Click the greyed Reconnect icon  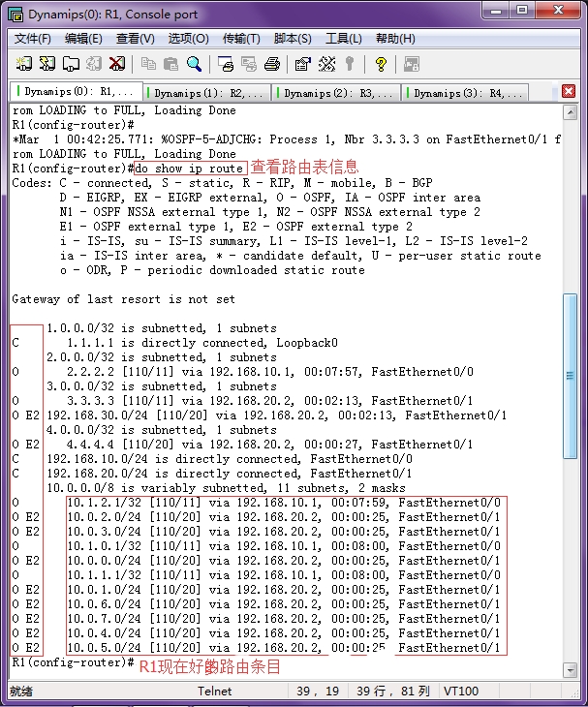click(x=94, y=64)
